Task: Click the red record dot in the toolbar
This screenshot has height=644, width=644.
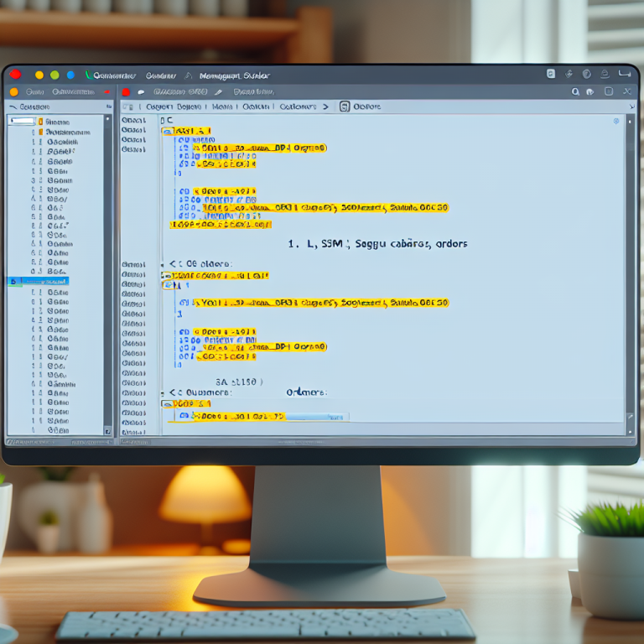Action: (x=126, y=91)
